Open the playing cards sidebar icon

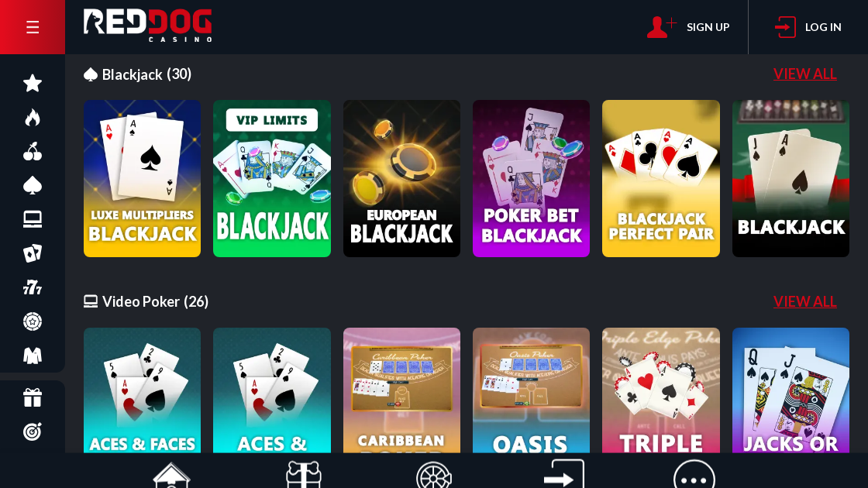point(33,253)
